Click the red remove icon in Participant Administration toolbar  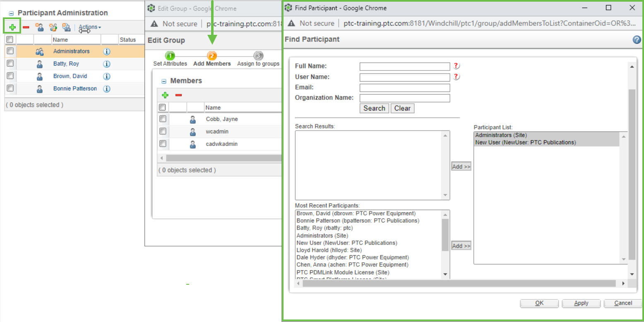click(26, 27)
